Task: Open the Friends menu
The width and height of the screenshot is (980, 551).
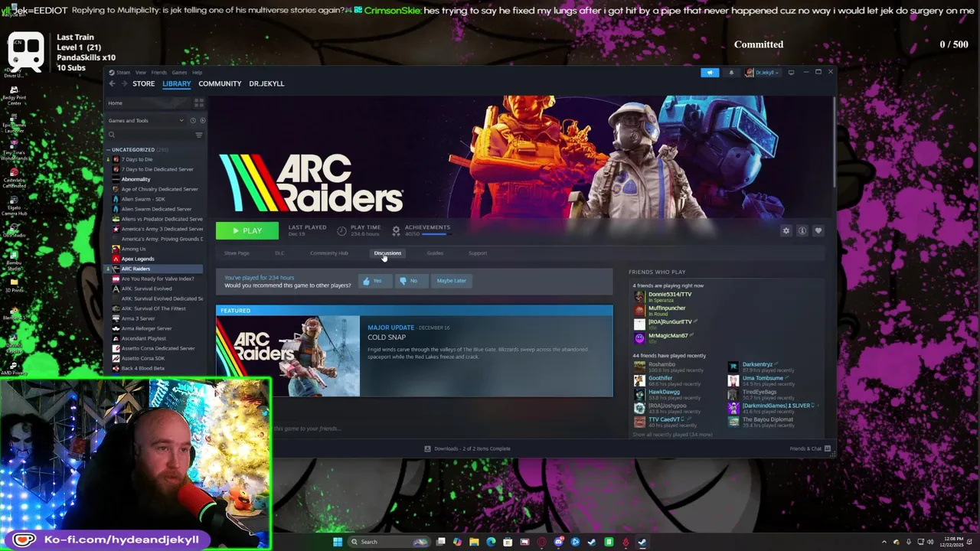Action: 158,73
